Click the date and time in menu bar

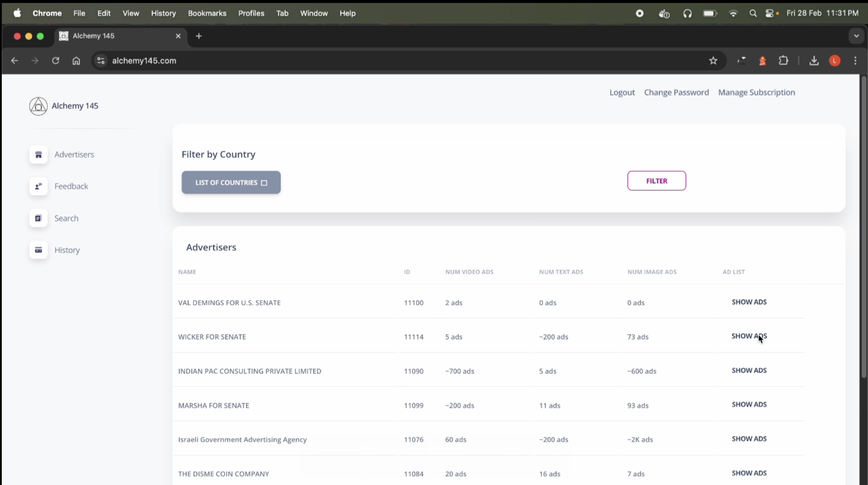pyautogui.click(x=822, y=13)
